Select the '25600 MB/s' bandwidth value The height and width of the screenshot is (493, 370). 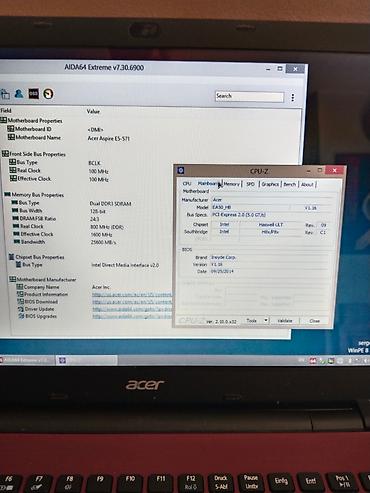[x=103, y=242]
